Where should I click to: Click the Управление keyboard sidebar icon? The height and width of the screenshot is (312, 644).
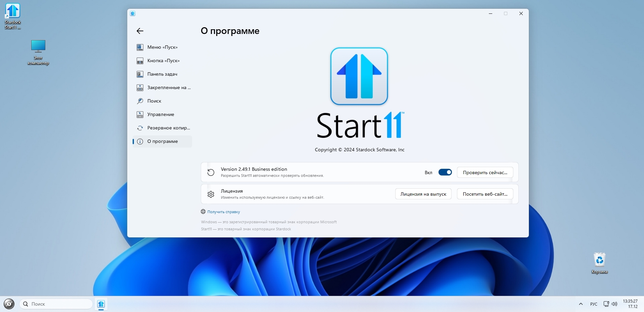pyautogui.click(x=140, y=115)
